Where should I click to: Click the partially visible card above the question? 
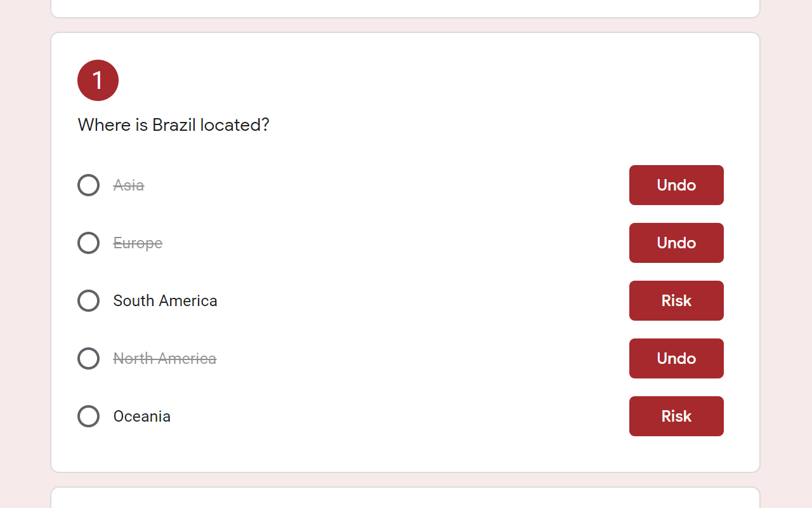click(405, 8)
